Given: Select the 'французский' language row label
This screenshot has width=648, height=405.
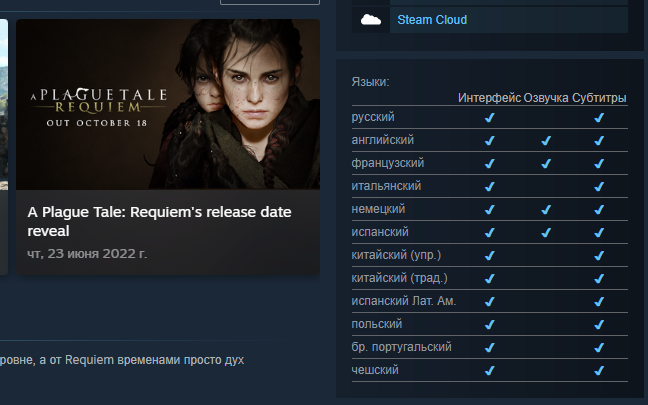Looking at the screenshot, I should coord(388,163).
